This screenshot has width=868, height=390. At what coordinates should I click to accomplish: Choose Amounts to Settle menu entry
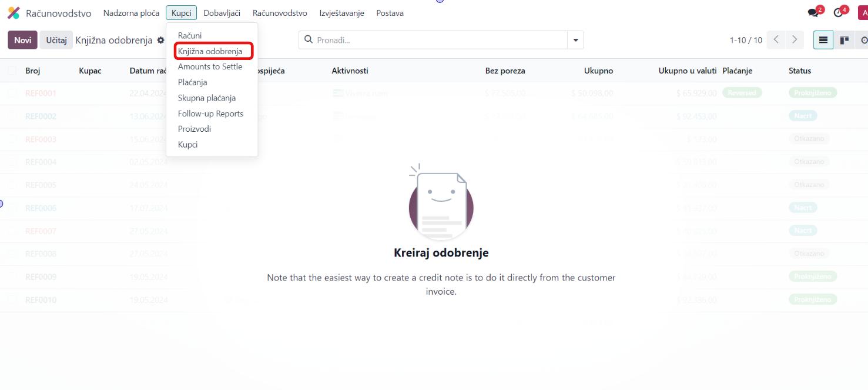[x=210, y=66]
